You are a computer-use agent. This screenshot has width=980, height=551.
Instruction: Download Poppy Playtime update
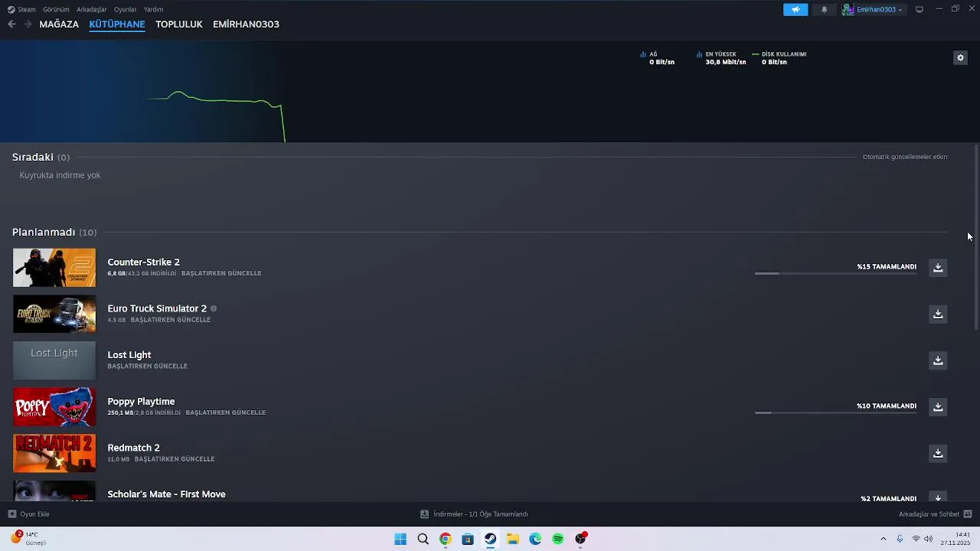point(938,406)
